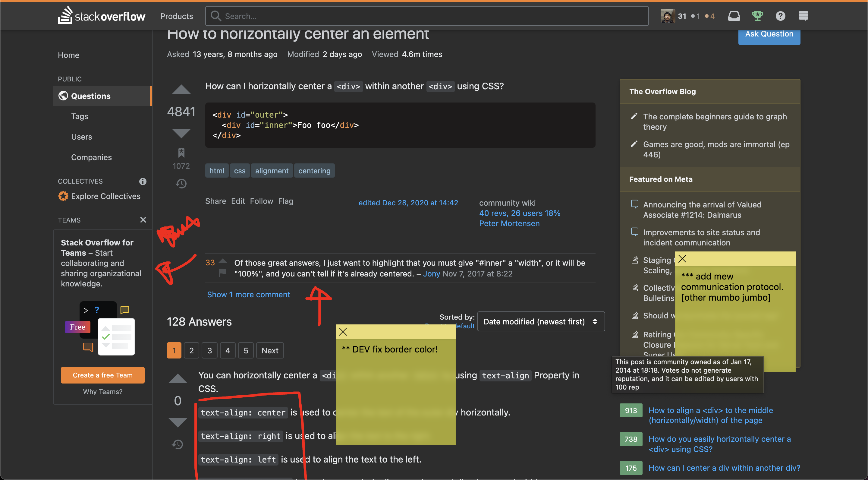Screen dimensions: 868x480
Task: Open the question's post activity history icon
Action: click(x=181, y=184)
